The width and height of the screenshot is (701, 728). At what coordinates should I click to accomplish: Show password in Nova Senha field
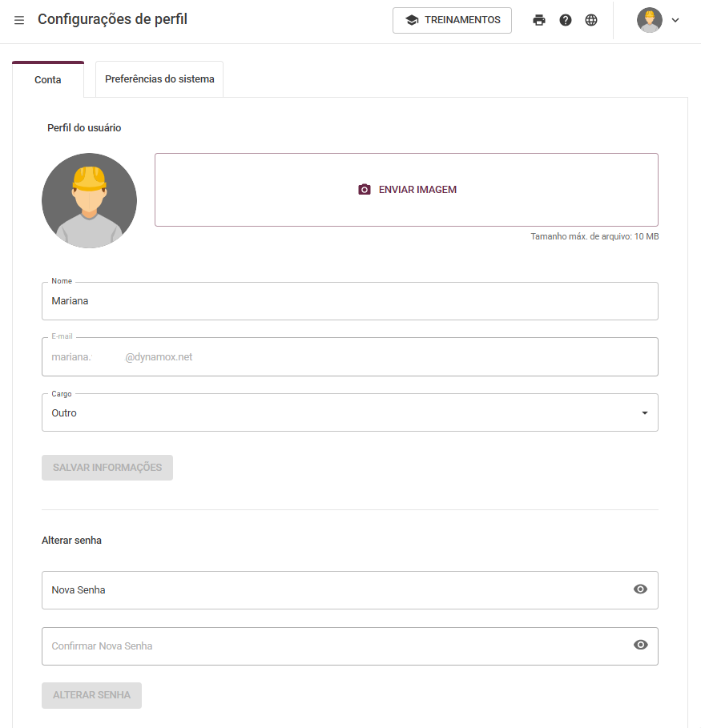click(640, 589)
